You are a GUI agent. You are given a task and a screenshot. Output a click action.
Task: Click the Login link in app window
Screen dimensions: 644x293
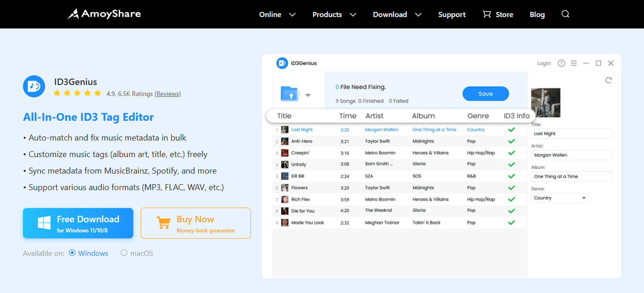544,63
